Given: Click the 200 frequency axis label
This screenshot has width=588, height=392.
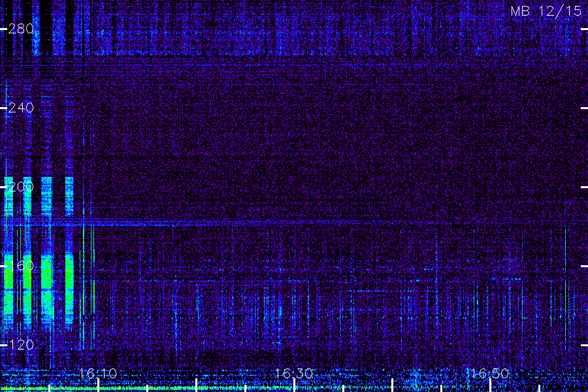Looking at the screenshot, I should tap(21, 187).
